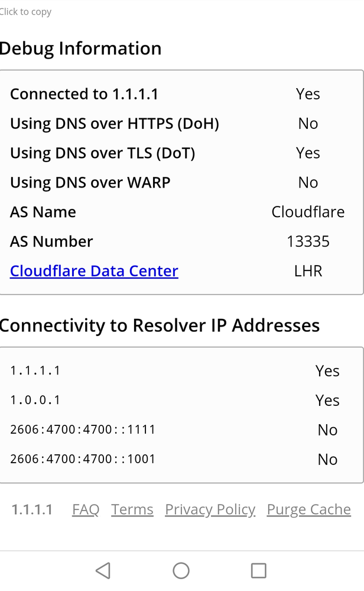
Task: Tap the Android back navigation icon
Action: click(103, 570)
